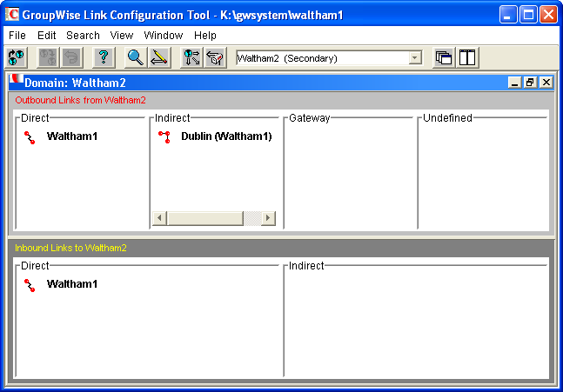Close the Domain: Waltham2 child window

click(x=546, y=83)
